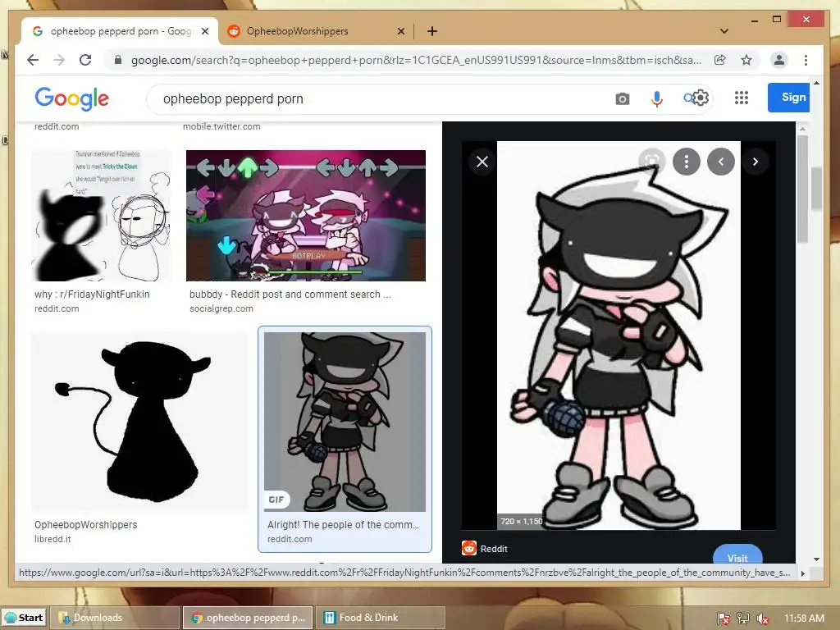Select the Google search results tab
This screenshot has width=840, height=630.
coord(120,31)
